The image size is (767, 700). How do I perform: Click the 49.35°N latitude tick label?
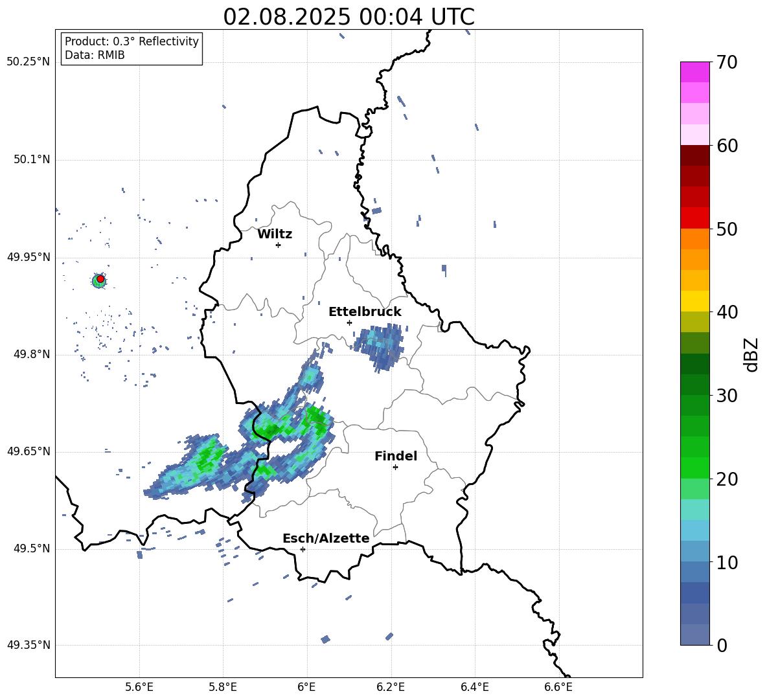28,645
